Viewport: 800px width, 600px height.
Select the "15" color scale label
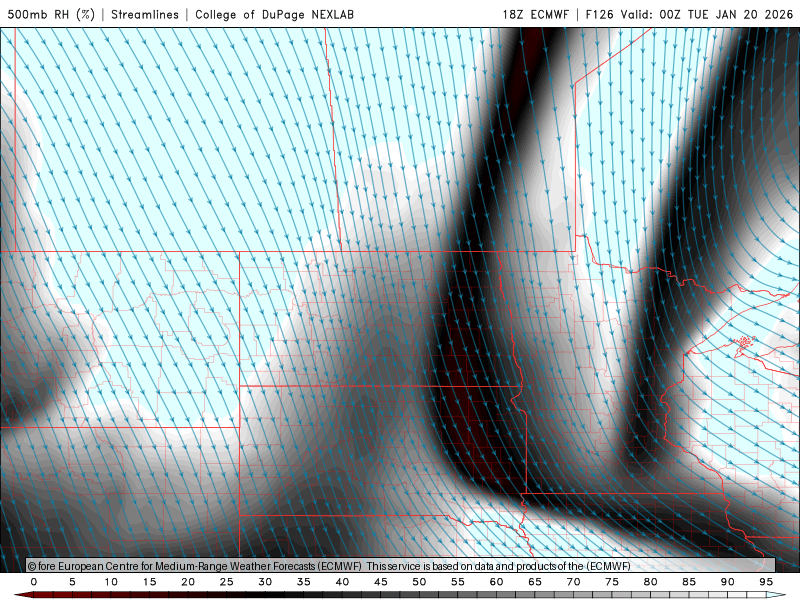(149, 582)
